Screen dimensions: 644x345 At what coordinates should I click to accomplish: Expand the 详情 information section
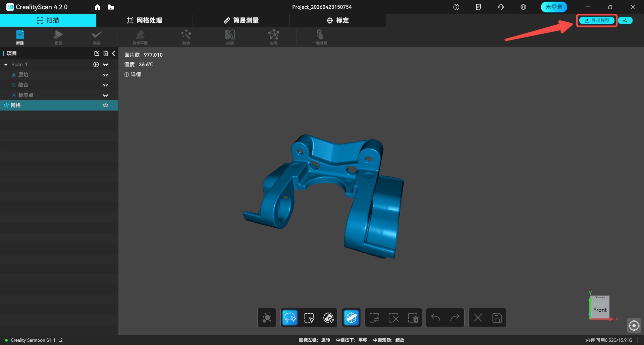click(x=132, y=74)
